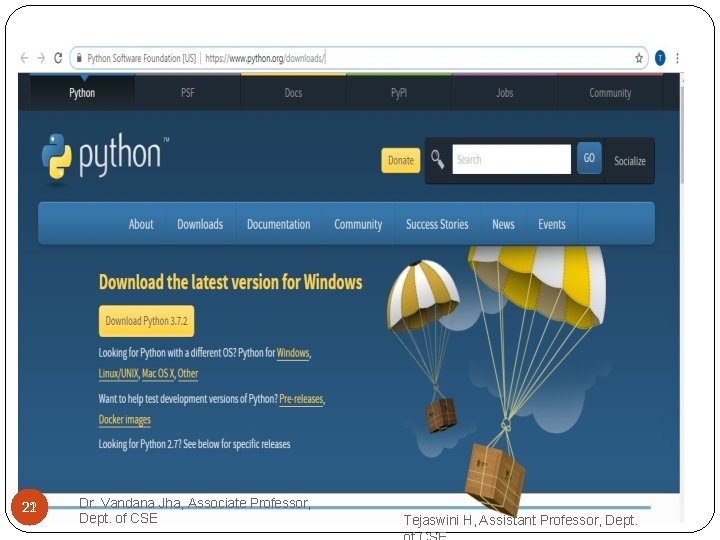Open the blue profile avatar icon
Image resolution: width=720 pixels, height=540 pixels.
[x=660, y=58]
